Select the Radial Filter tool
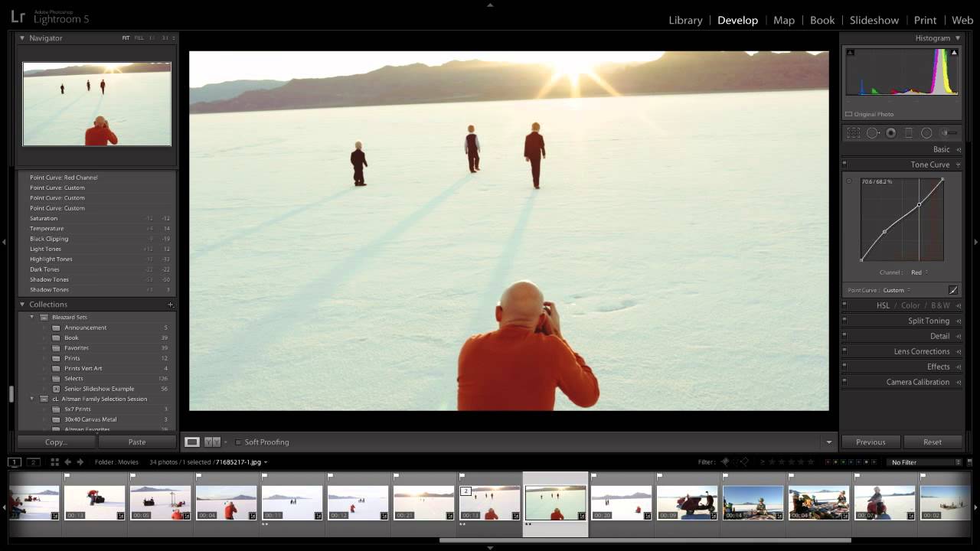The height and width of the screenshot is (551, 980). point(926,133)
